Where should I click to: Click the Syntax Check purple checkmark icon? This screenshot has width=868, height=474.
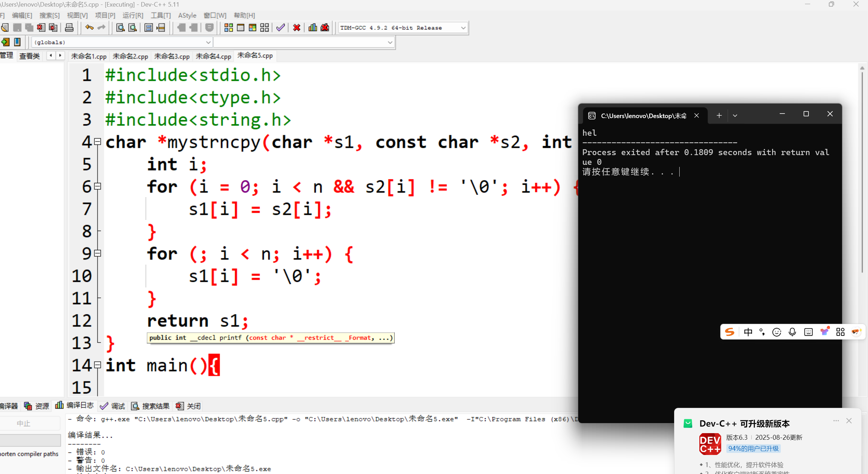(280, 28)
